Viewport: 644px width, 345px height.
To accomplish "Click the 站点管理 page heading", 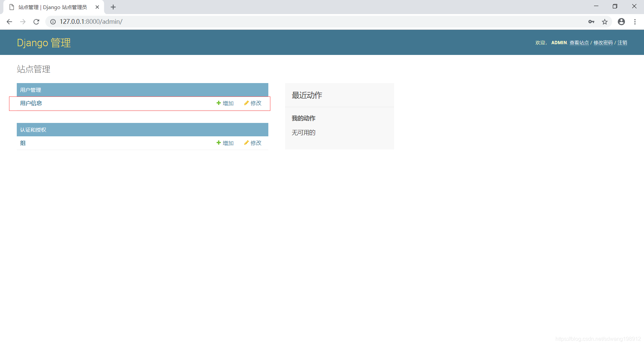I will point(34,69).
